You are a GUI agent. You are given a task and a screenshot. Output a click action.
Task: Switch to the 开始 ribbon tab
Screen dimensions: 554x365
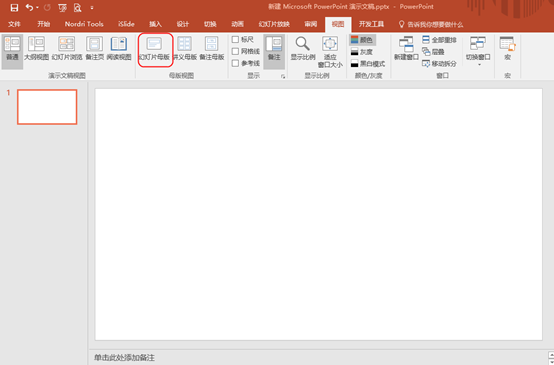(43, 24)
